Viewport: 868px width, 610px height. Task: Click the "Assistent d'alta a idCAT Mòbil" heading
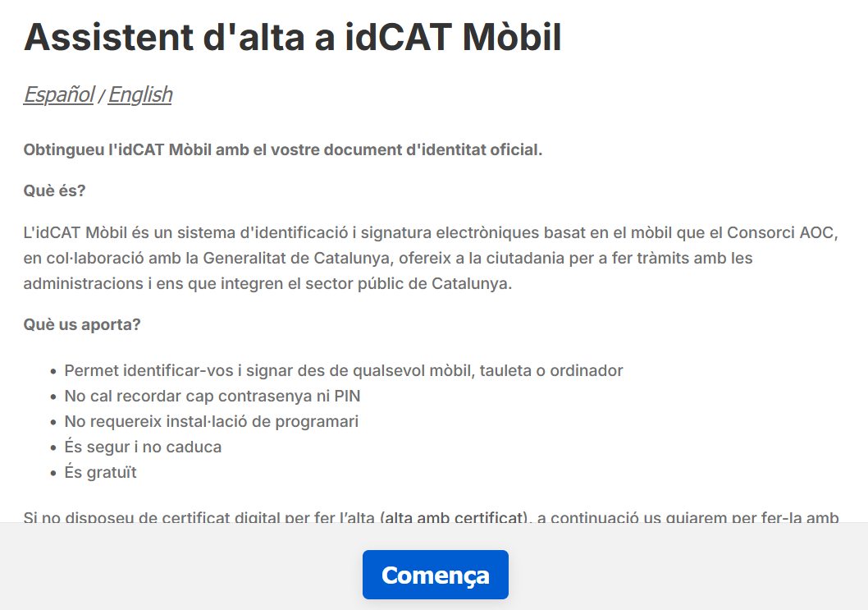pos(292,37)
